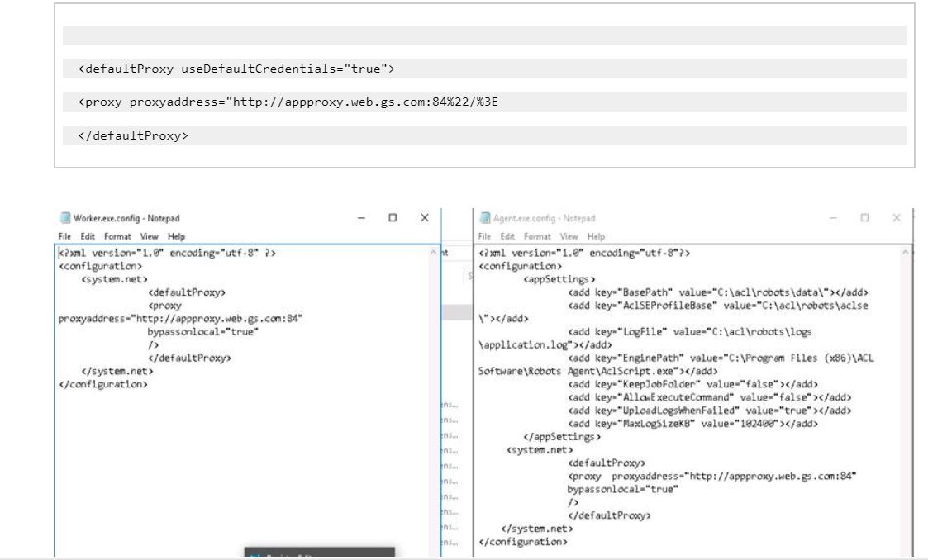The image size is (928, 560).
Task: Open Format menu in Worker.exe.config window
Action: [x=118, y=236]
